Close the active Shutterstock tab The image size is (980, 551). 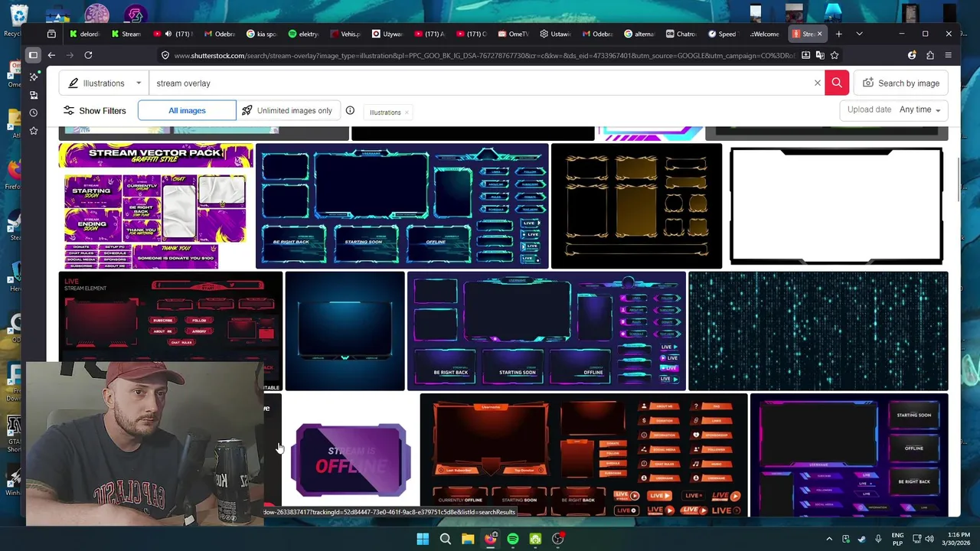tap(819, 34)
